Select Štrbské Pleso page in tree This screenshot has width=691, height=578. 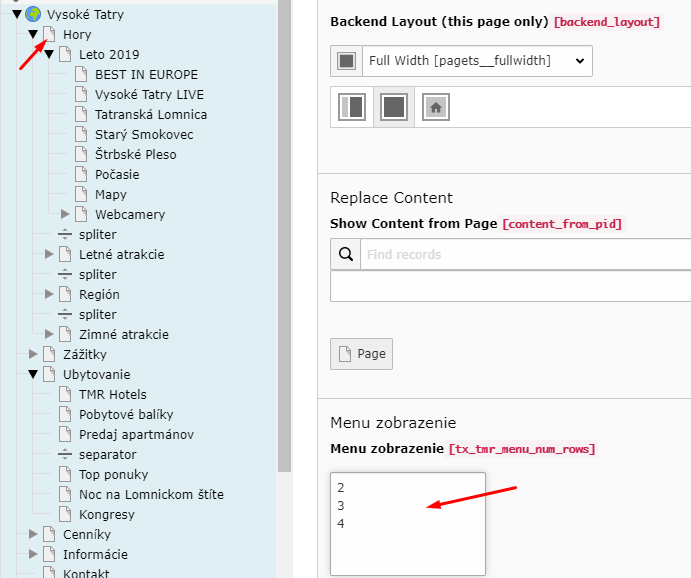click(x=135, y=154)
